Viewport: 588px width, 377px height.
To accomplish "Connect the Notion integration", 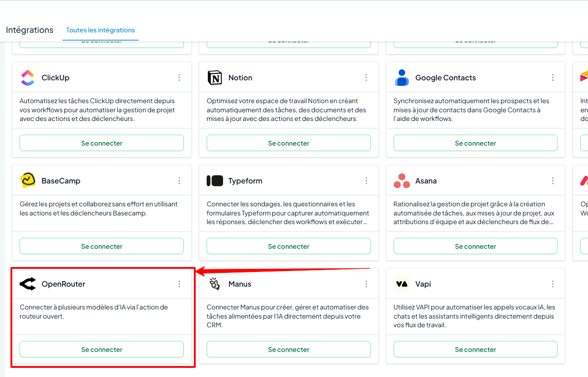I will tap(289, 143).
